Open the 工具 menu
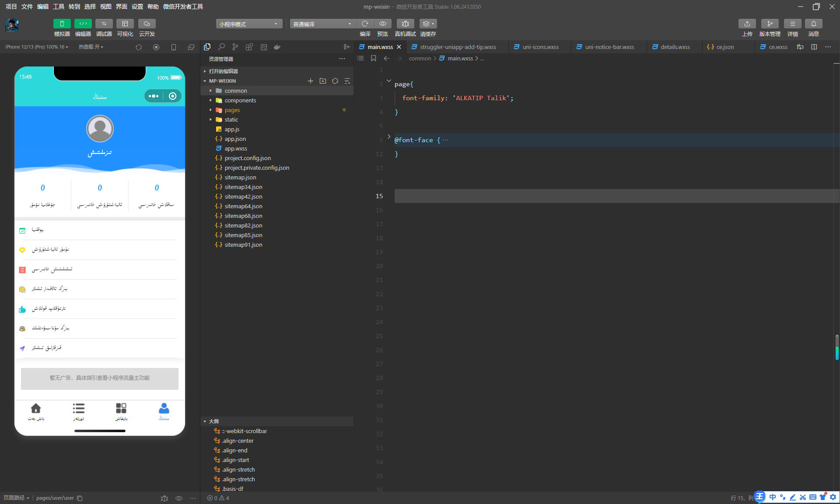 tap(58, 7)
